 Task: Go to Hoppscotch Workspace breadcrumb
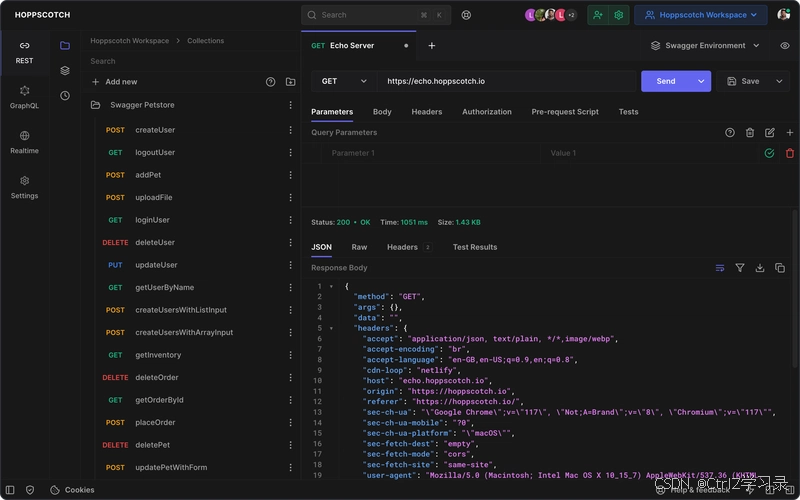point(130,41)
